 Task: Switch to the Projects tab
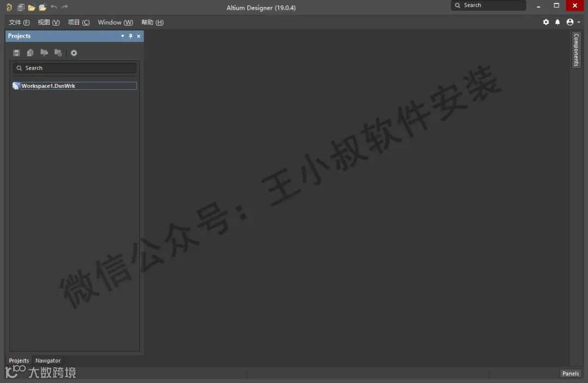pos(19,361)
